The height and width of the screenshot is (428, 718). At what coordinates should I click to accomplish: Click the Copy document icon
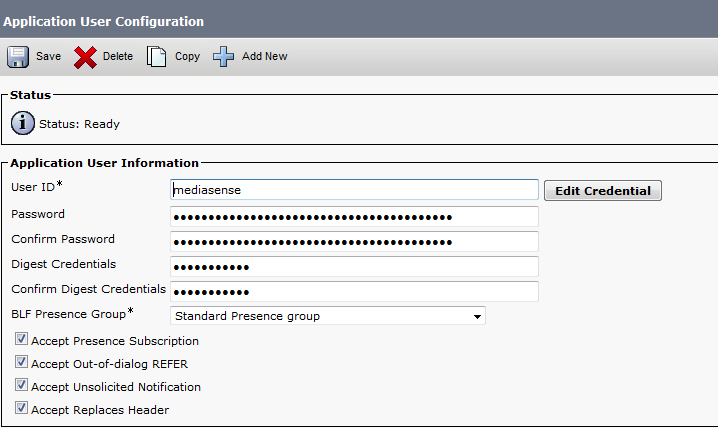(x=156, y=57)
